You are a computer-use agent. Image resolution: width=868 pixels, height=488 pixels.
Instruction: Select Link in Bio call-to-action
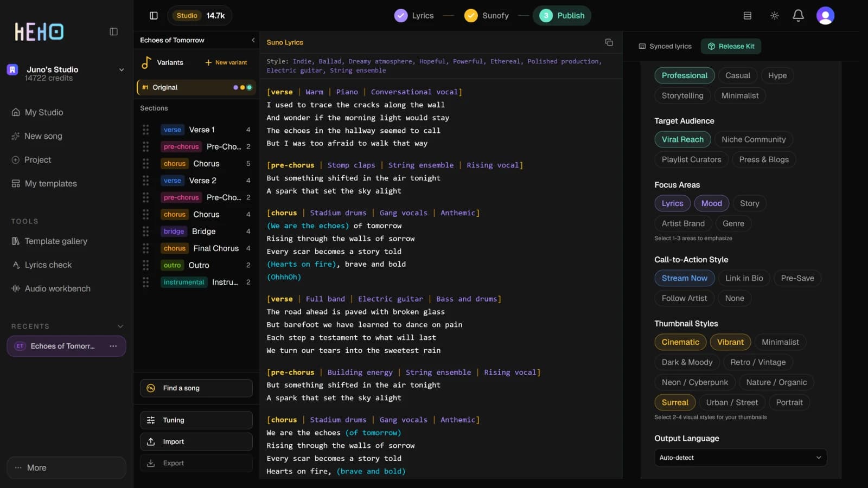[744, 278]
